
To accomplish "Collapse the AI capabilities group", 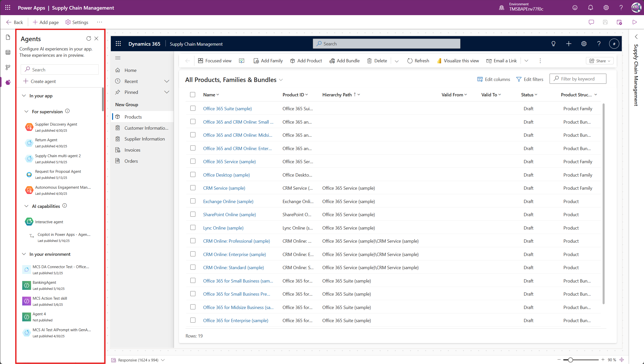I will point(26,206).
